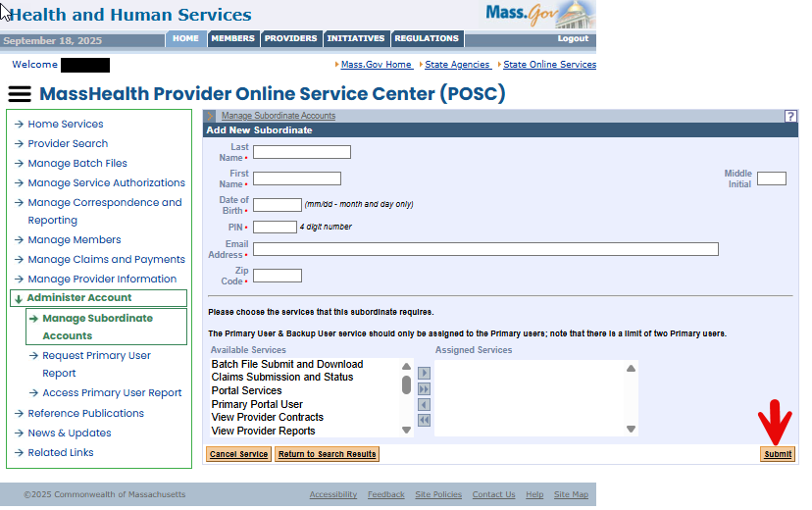Open the REGULATIONS tab
This screenshot has height=510, width=812.
pyautogui.click(x=427, y=39)
